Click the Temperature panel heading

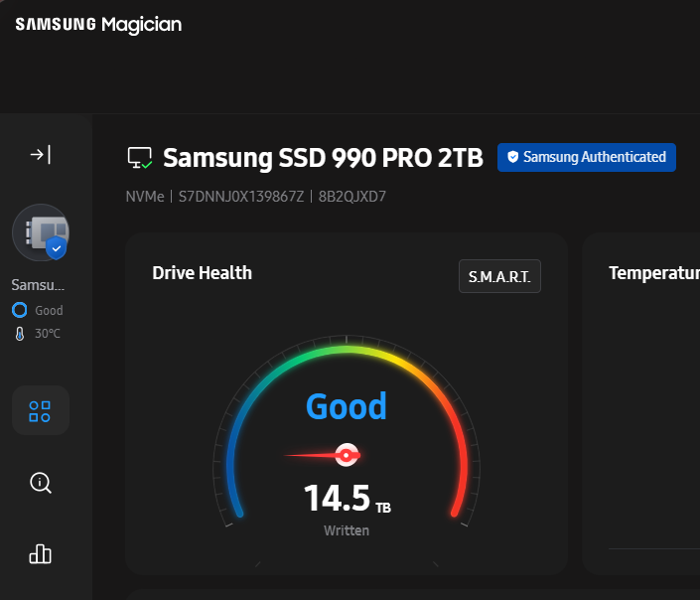pyautogui.click(x=654, y=273)
